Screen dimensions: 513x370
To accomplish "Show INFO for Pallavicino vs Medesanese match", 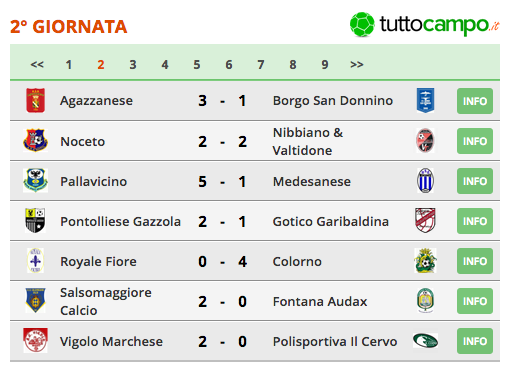I will coord(475,181).
